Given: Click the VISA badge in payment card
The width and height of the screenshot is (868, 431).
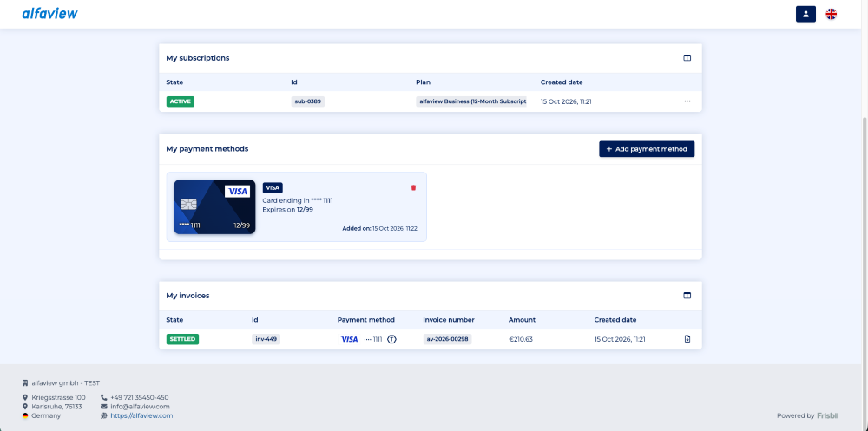Looking at the screenshot, I should click(273, 187).
